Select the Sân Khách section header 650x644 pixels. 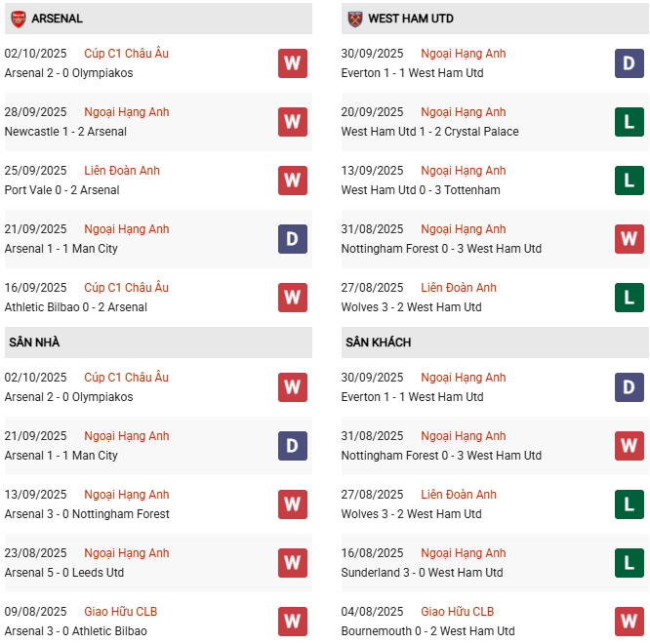coord(378,342)
